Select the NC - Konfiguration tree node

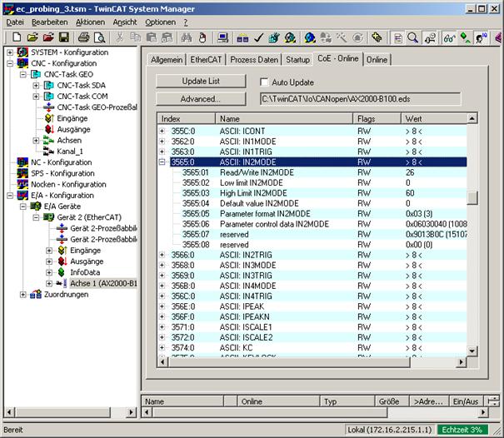click(62, 162)
